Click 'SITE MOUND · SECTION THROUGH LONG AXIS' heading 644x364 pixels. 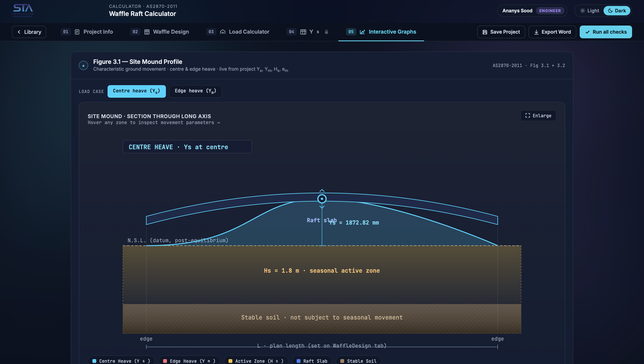tap(149, 116)
